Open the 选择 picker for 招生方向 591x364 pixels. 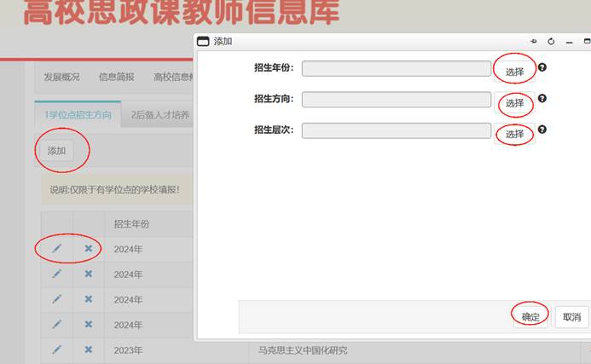514,103
